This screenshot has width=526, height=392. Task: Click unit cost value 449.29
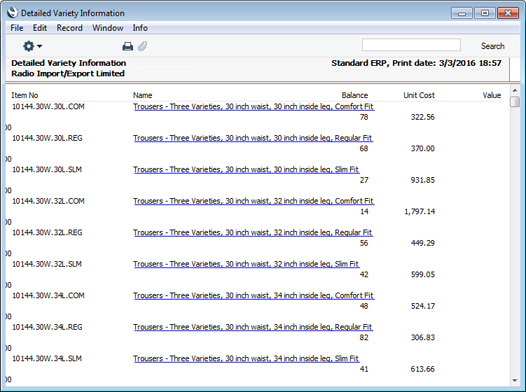(423, 243)
